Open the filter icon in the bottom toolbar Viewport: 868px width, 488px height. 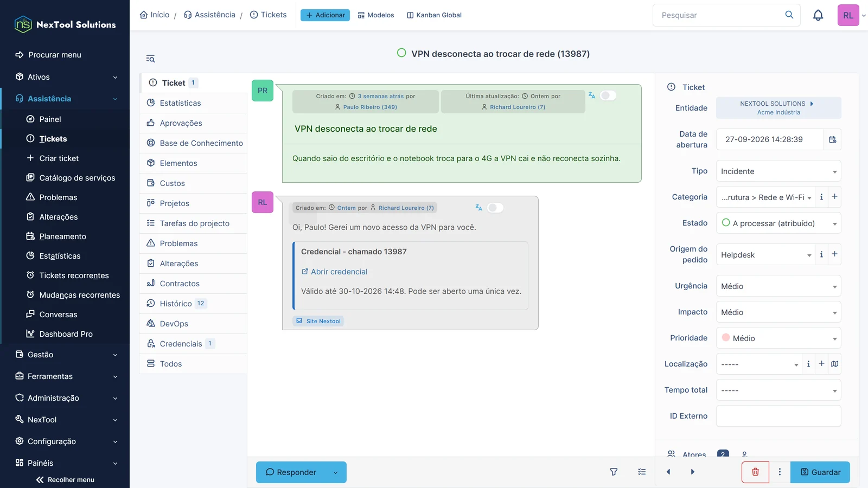click(614, 472)
